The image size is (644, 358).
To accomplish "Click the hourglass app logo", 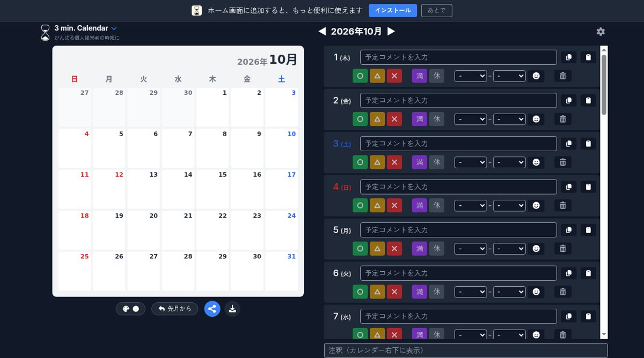I will 45,33.
